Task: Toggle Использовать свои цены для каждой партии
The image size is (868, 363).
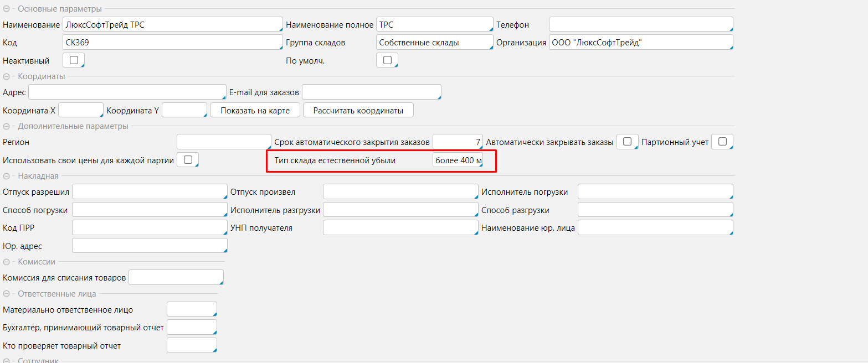Action: coord(187,160)
